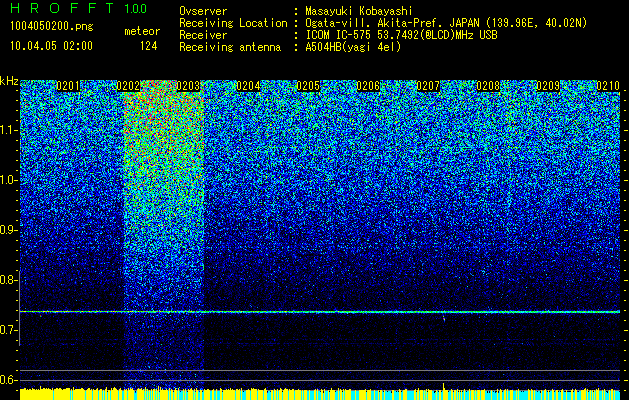629x400 pixels.
Task: Click the 1.0 kHz axis label
Action: pos(8,180)
